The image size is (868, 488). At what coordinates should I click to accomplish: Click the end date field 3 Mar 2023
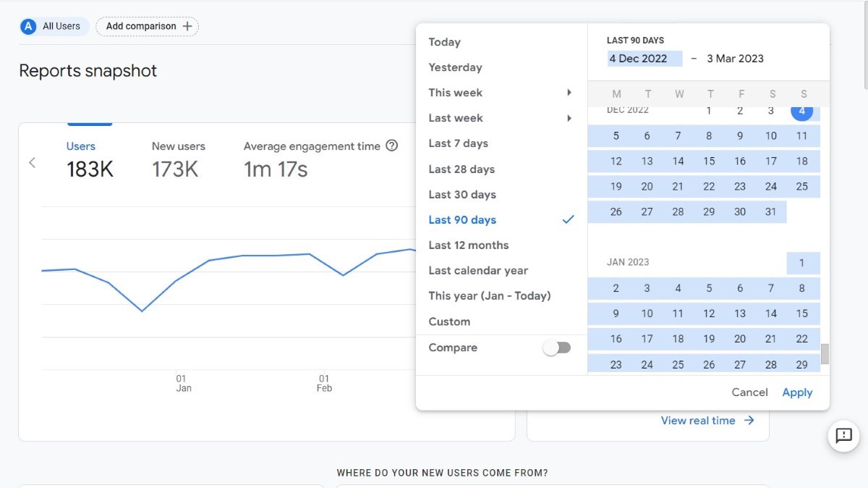click(735, 59)
